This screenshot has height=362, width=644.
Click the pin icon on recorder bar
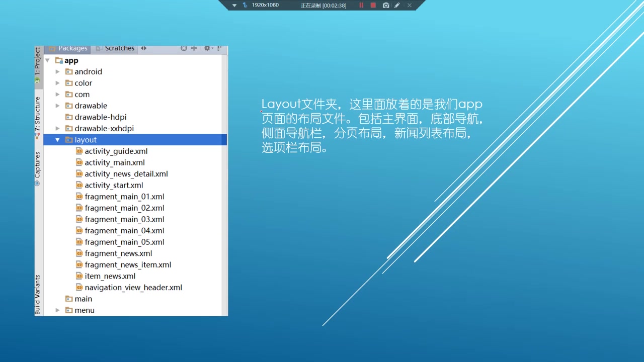(x=245, y=5)
